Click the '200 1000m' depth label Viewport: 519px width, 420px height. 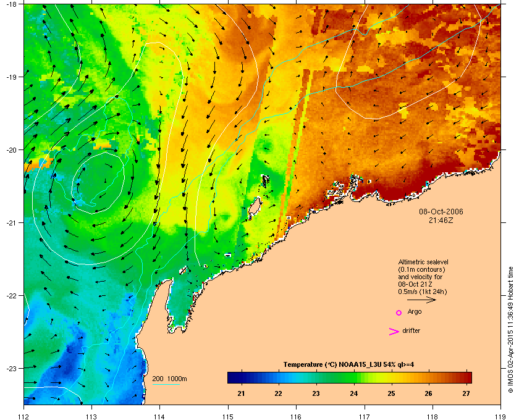(x=169, y=379)
